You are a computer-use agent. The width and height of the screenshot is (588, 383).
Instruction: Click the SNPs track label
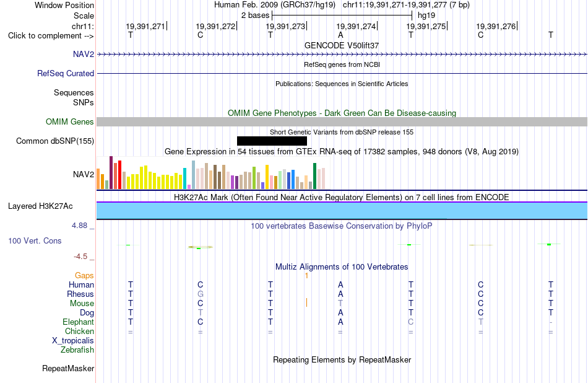click(x=84, y=102)
